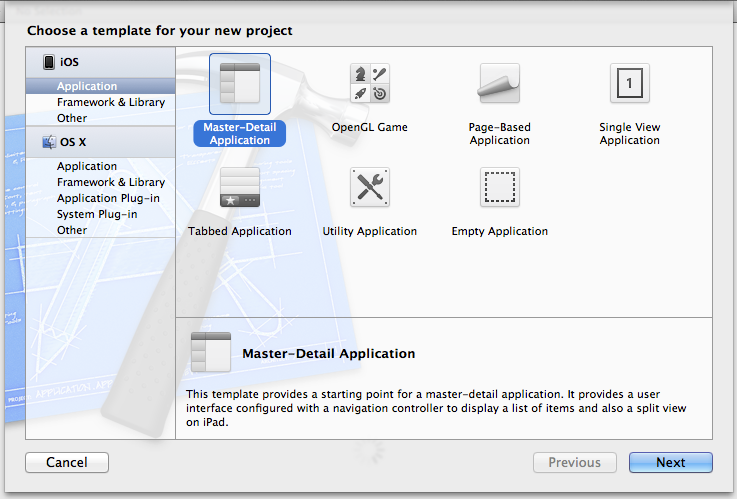Screen dimensions: 737x499
Task: Click the Next button
Action: click(671, 462)
